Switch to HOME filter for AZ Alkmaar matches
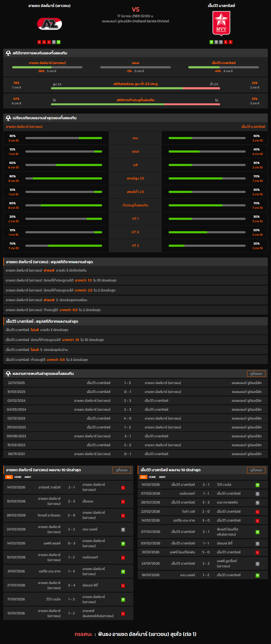Screen dimensions: 271x644 tap(18, 477)
